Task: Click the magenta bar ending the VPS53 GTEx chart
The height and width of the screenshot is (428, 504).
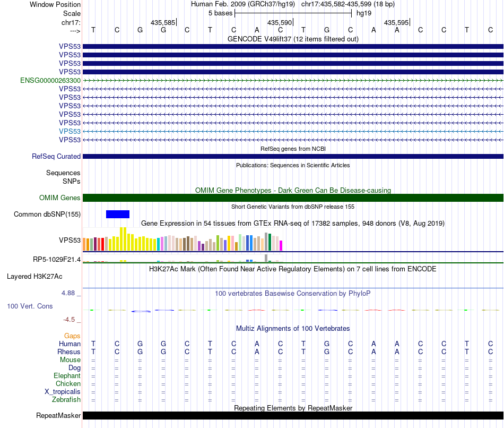Action: click(281, 245)
